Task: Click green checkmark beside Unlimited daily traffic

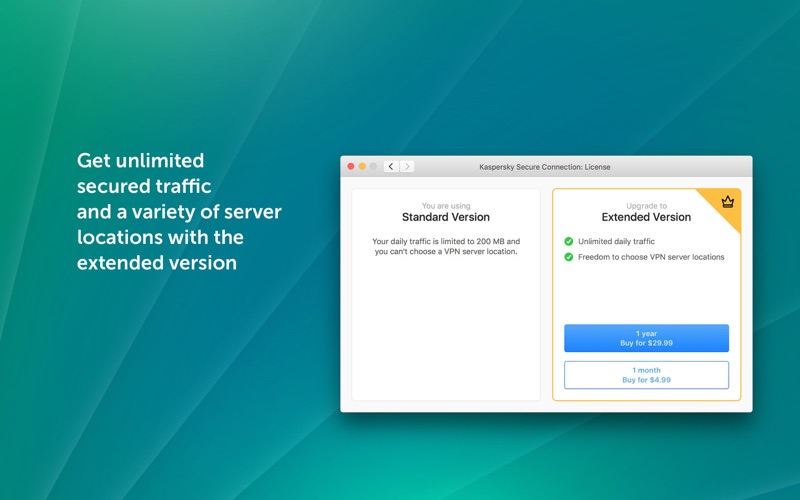Action: tap(569, 241)
